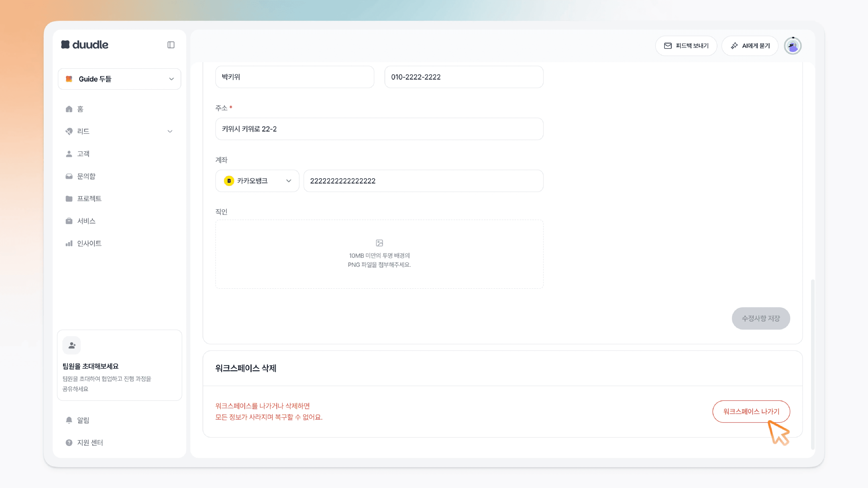The image size is (868, 488).
Task: Edit the name field 박키위
Action: point(295,77)
